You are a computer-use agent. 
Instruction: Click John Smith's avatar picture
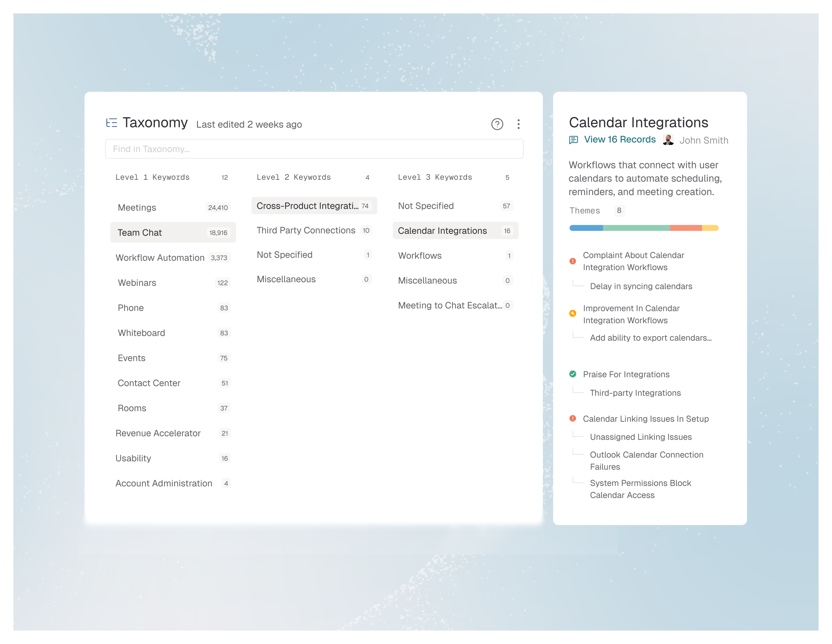click(668, 140)
